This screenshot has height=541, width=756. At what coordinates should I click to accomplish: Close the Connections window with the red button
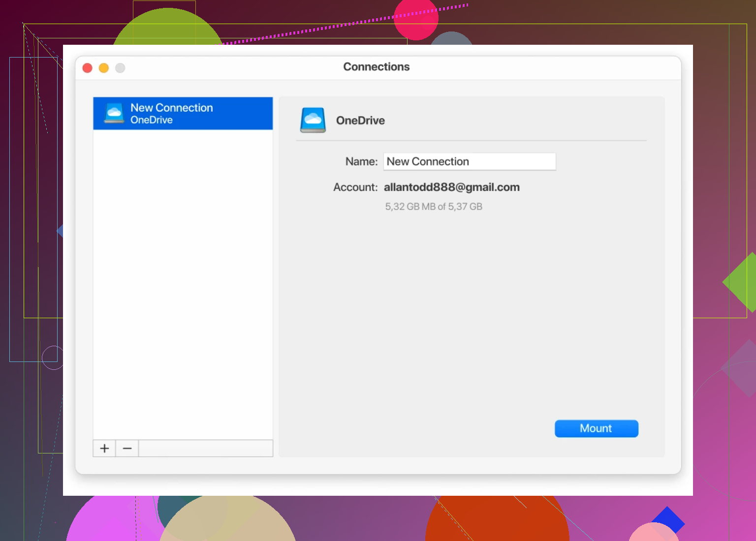(x=88, y=68)
